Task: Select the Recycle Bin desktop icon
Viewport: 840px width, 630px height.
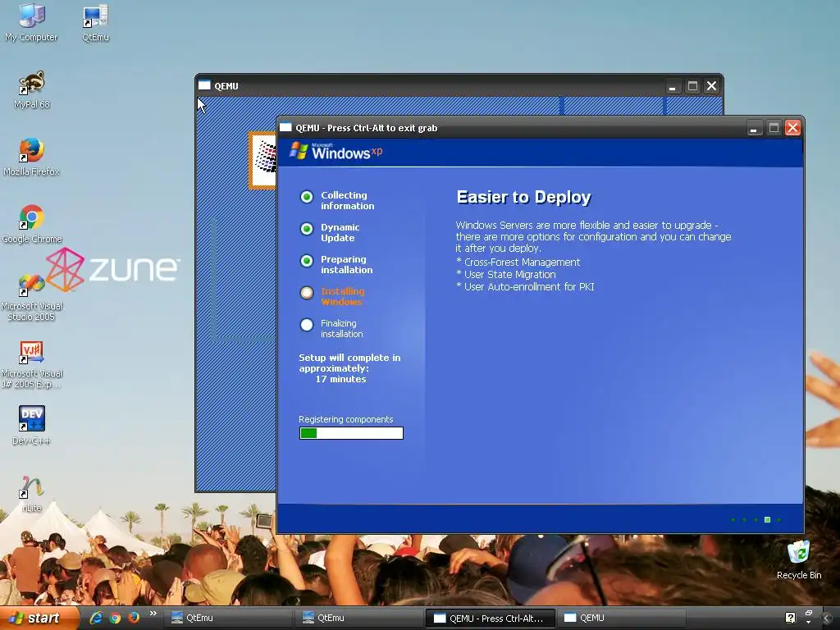Action: tap(799, 559)
